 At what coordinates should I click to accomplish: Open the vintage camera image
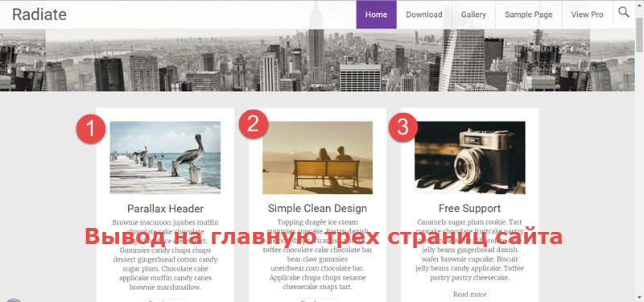click(x=470, y=157)
